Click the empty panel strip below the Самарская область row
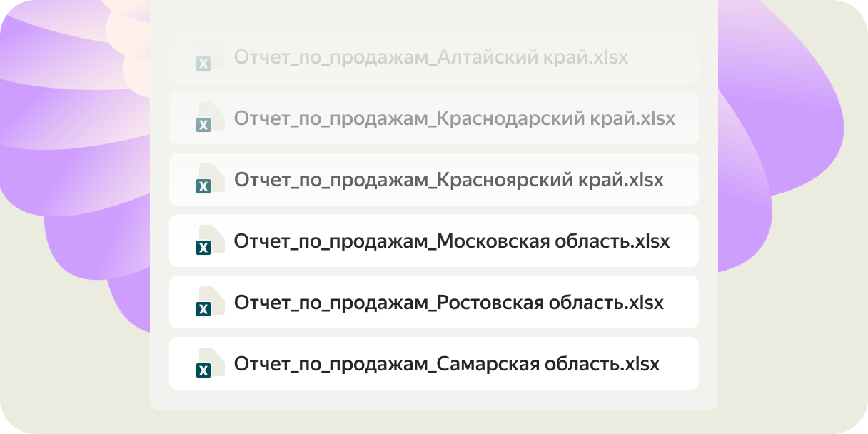 (433, 400)
